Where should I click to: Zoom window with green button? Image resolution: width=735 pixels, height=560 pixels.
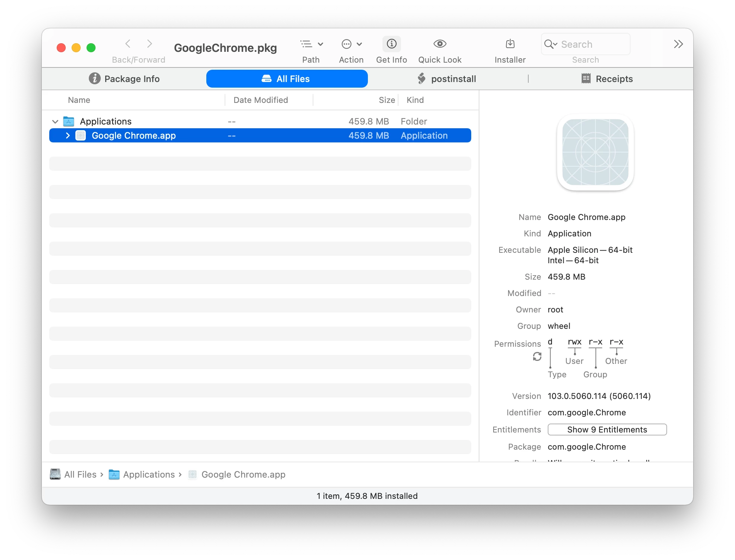(x=91, y=48)
